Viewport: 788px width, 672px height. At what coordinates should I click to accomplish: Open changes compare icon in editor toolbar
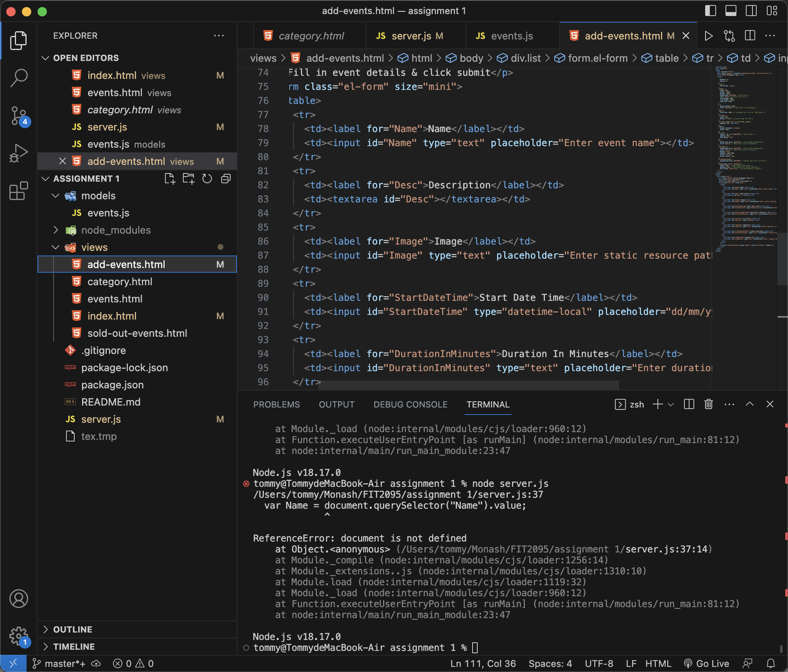tap(729, 36)
